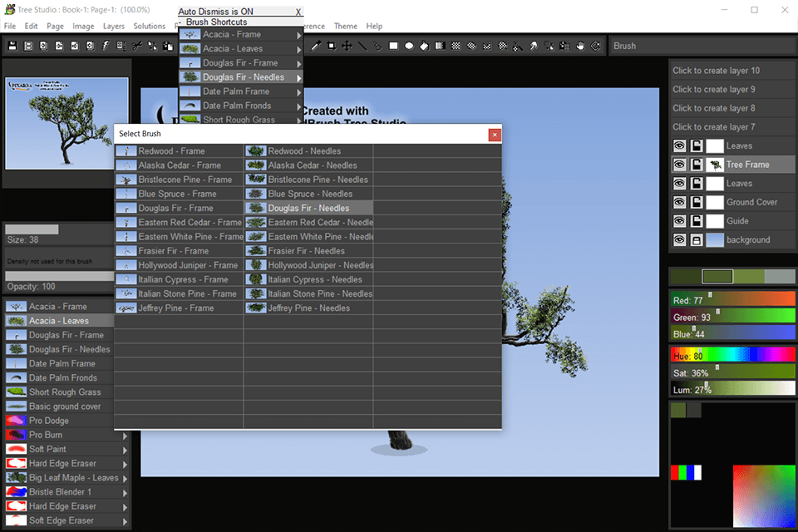The width and height of the screenshot is (798, 532).
Task: Expand Douglas Fir - Frame arrow in Brush Shortcuts
Action: point(298,64)
